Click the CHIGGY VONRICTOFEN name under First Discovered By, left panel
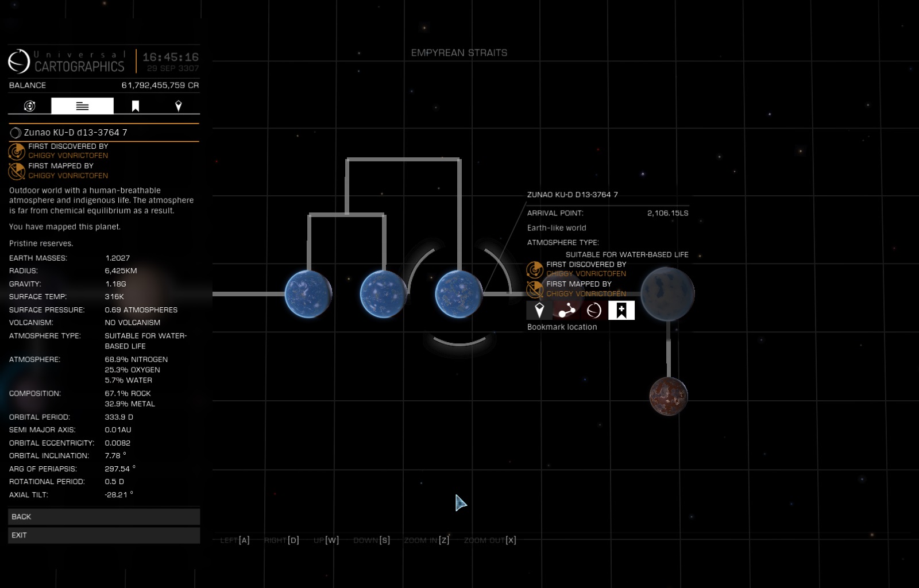Screen dimensions: 919x588 68,156
